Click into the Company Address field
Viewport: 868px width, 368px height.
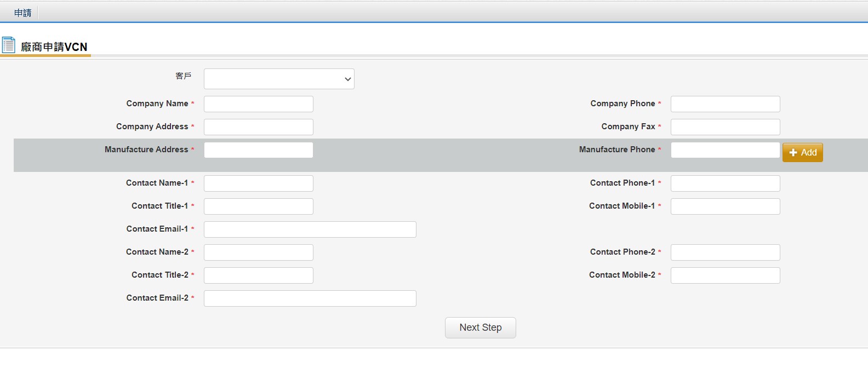tap(258, 127)
